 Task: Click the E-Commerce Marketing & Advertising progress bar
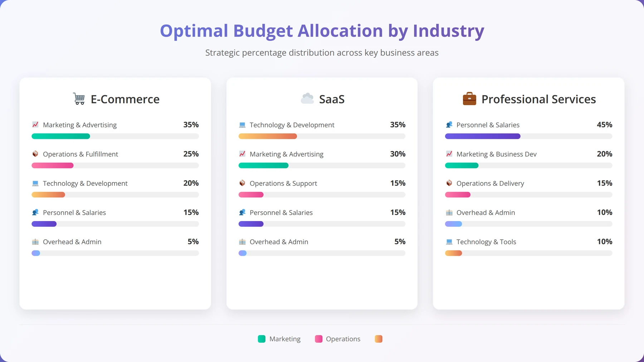pos(115,136)
